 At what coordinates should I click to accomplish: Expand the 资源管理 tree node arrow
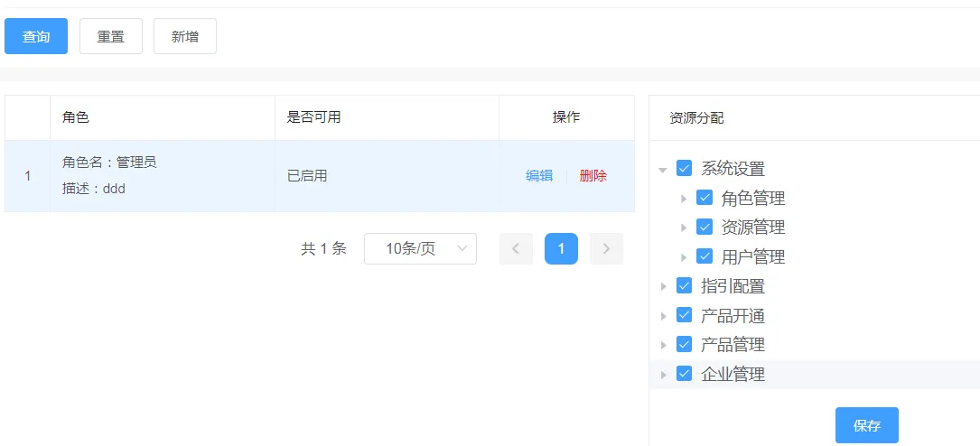684,228
